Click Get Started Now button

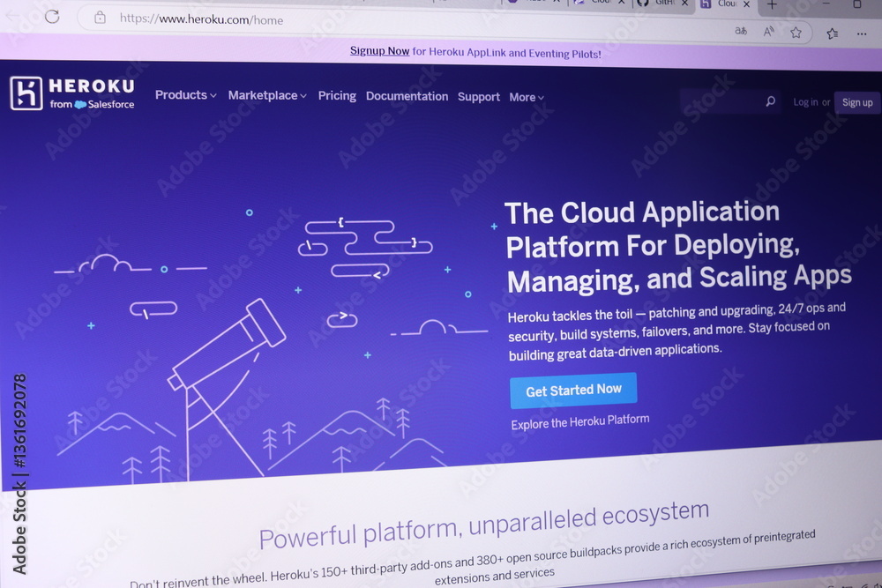point(573,391)
